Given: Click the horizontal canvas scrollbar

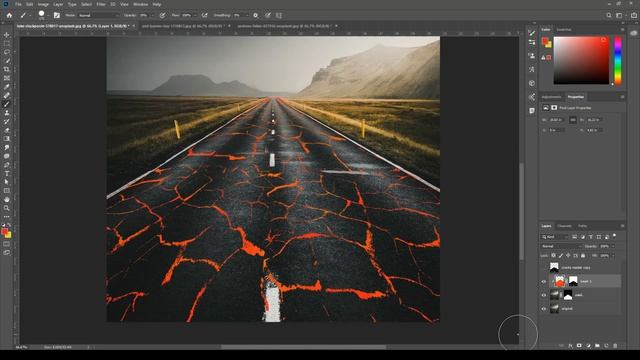Looking at the screenshot, I should 304,347.
